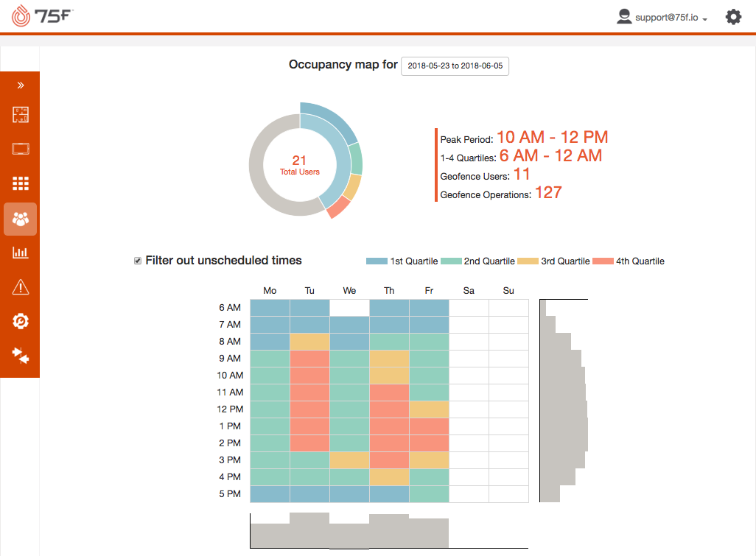756x556 pixels.
Task: Open the grid zones sidebar icon
Action: [20, 183]
